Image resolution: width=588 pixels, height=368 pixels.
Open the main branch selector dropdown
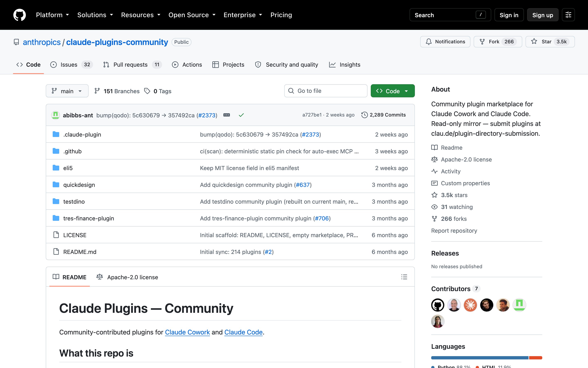pos(67,91)
